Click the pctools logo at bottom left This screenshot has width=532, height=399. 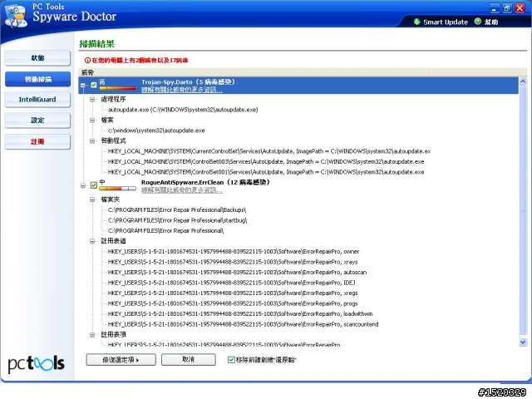tap(36, 364)
